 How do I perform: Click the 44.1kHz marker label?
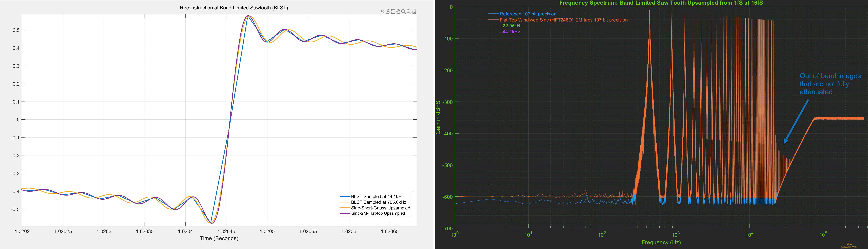(510, 32)
